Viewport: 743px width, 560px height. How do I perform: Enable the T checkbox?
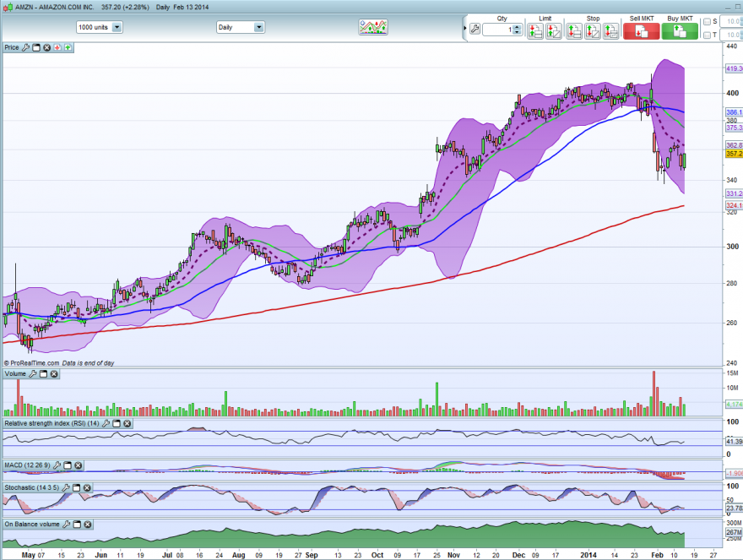click(707, 35)
